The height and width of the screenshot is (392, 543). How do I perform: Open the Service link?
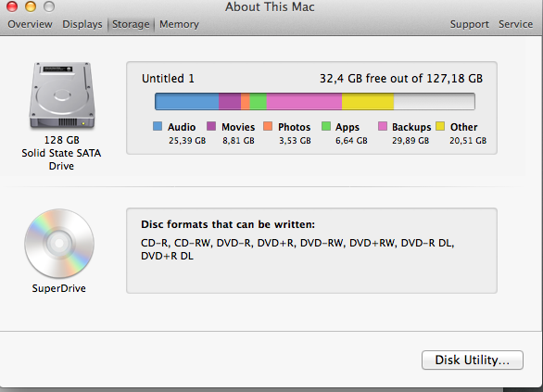pyautogui.click(x=515, y=24)
